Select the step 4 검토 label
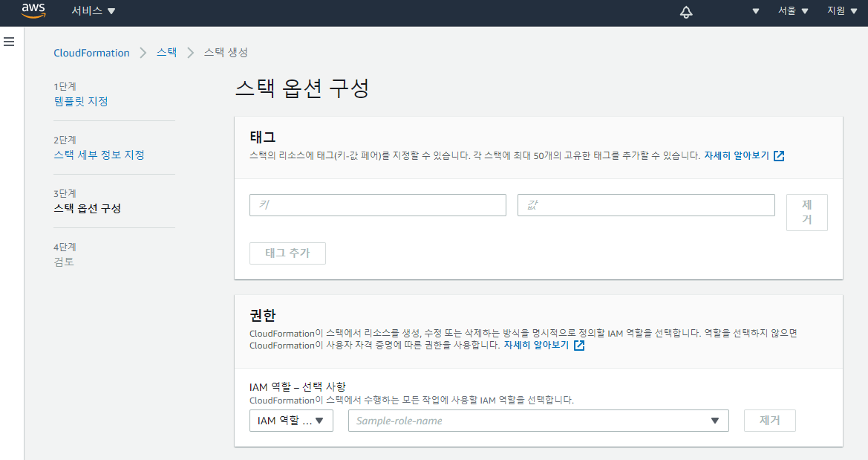 (64, 262)
